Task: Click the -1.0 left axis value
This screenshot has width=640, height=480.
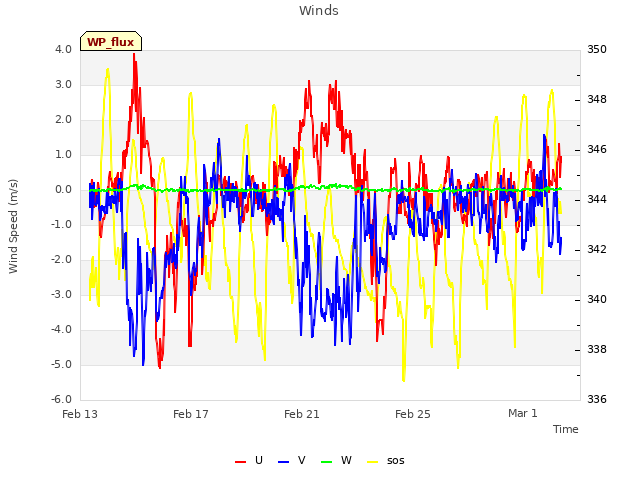Action: pyautogui.click(x=61, y=224)
